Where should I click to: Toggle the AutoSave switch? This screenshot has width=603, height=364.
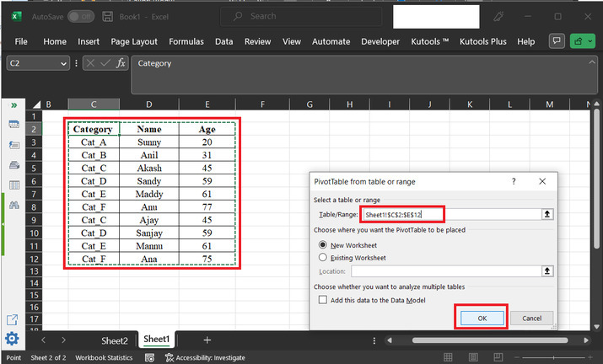point(81,16)
